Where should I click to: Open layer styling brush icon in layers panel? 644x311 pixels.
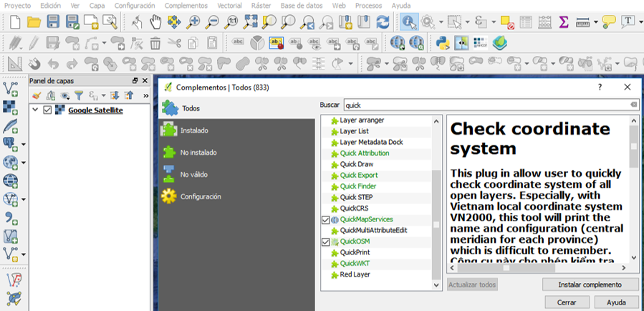[x=37, y=95]
